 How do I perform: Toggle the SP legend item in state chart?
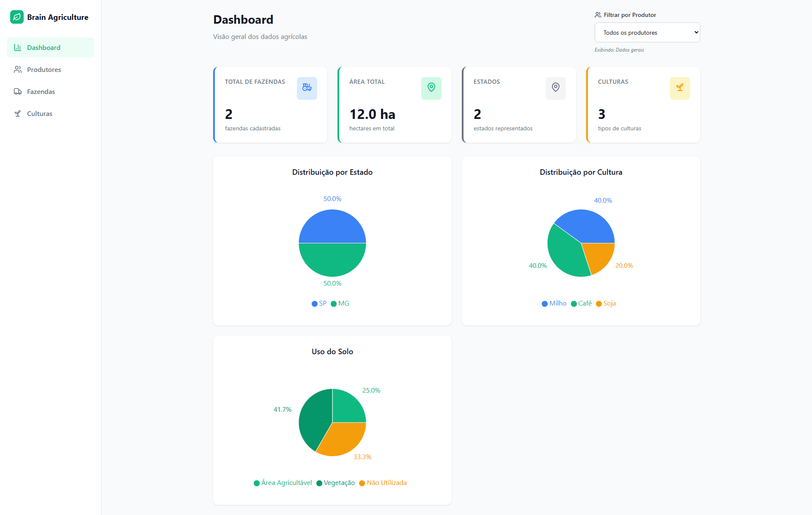pyautogui.click(x=319, y=303)
